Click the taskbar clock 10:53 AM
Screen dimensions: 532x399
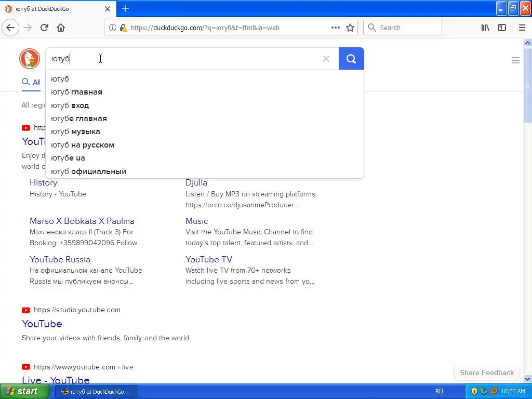513,391
